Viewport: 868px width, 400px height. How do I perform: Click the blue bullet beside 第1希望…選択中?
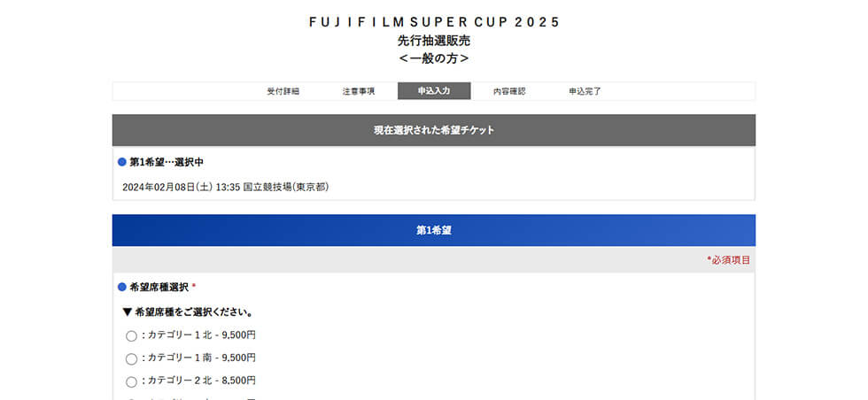point(122,163)
